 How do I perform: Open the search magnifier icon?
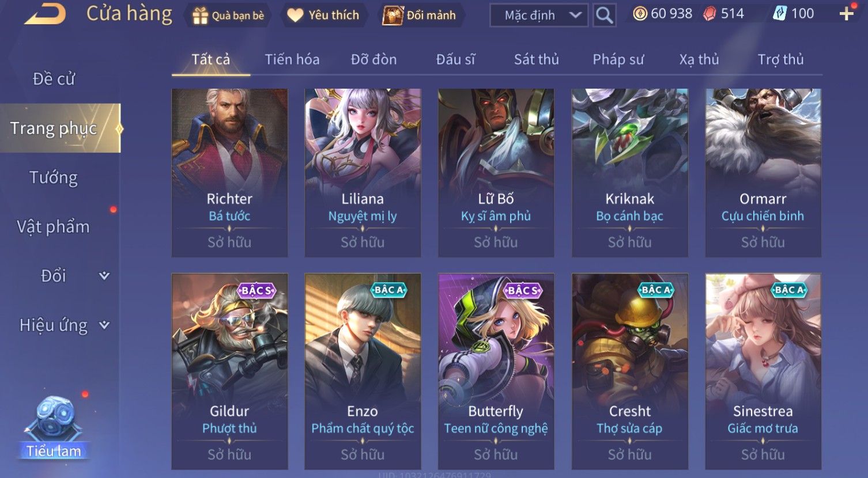pyautogui.click(x=604, y=15)
